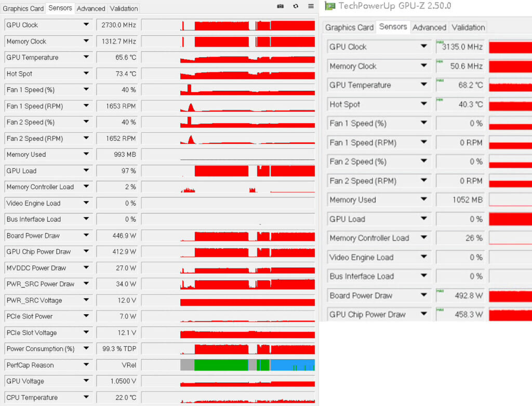Open GPU Voltage dropdown
The height and width of the screenshot is (406, 532).
click(x=86, y=381)
